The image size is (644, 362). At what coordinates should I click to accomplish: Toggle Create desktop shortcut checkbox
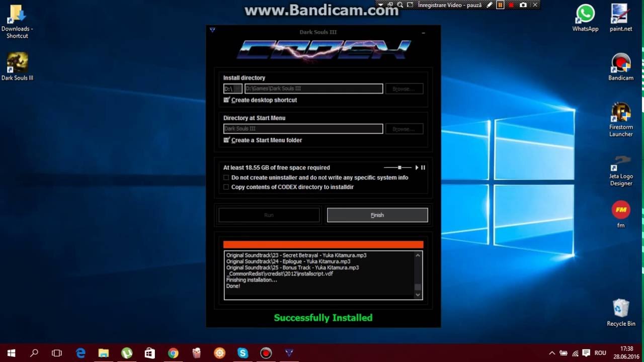[226, 100]
